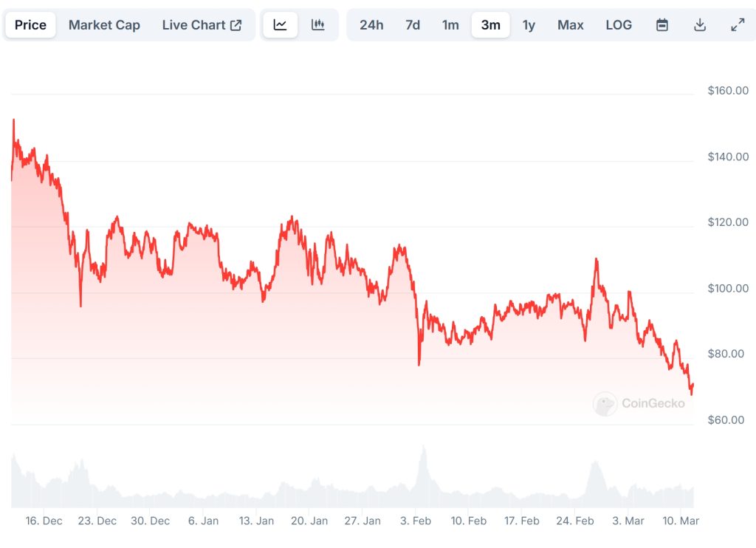Switch to line chart view
The height and width of the screenshot is (548, 756).
click(x=280, y=24)
